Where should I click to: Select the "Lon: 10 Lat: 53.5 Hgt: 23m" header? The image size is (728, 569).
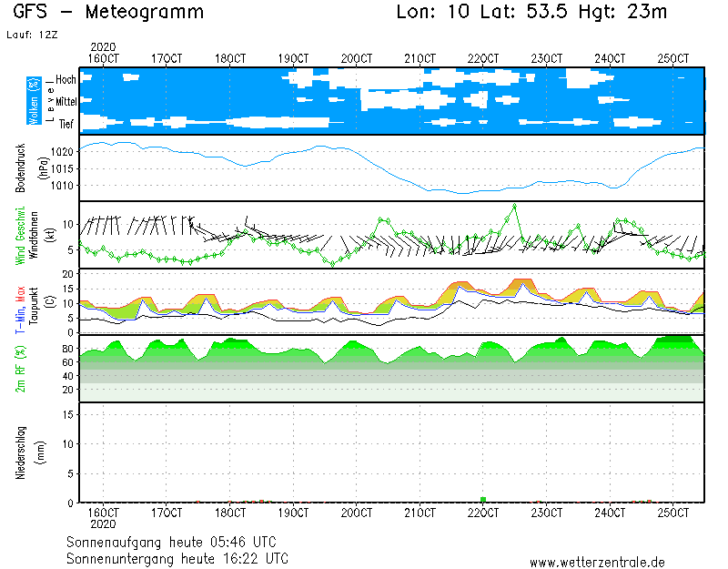click(x=531, y=12)
